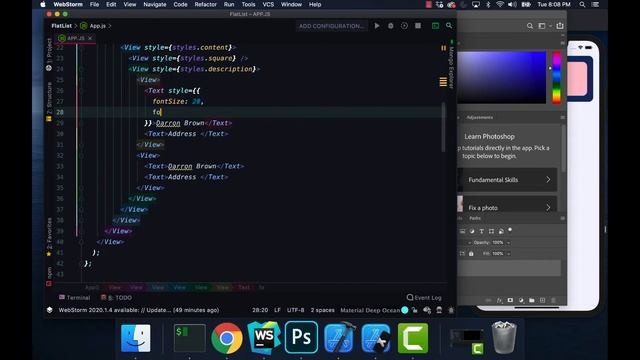This screenshot has height=360, width=640.
Task: Open 2 spaces indent selector
Action: tap(322, 310)
